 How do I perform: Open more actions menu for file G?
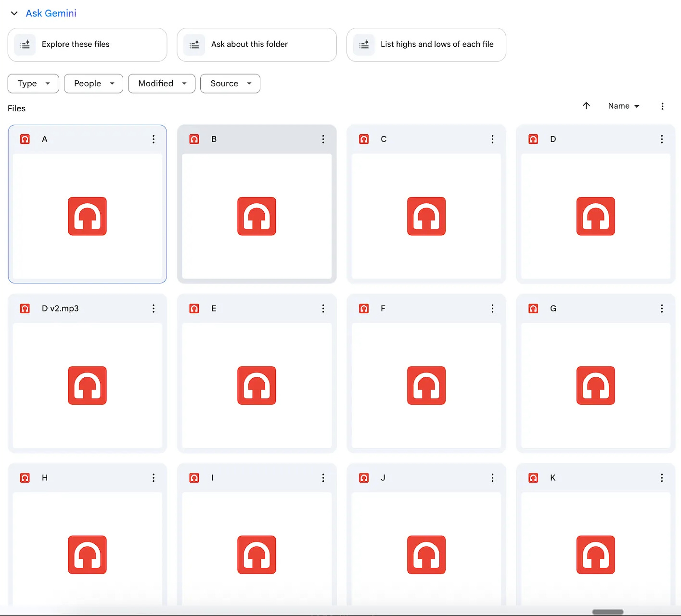coord(662,308)
